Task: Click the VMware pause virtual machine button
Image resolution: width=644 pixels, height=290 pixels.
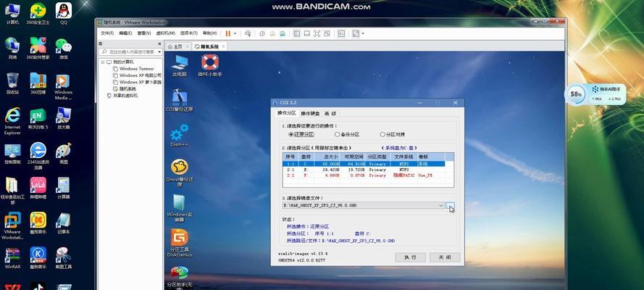Action: tap(228, 33)
